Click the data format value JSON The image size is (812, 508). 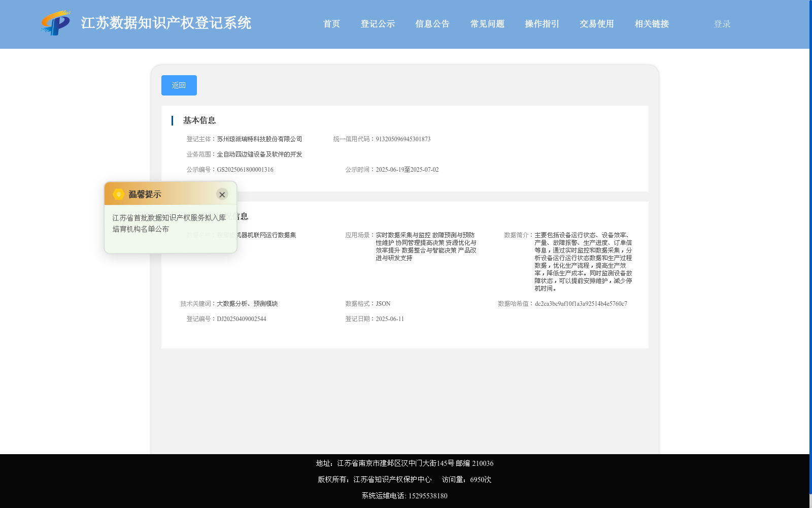[383, 304]
